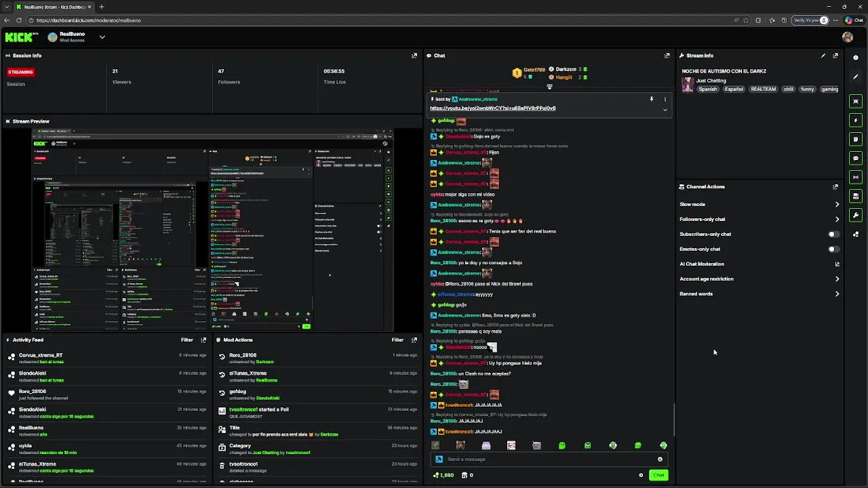Viewport: 868px width, 488px height.
Task: Pop out the Mod Actions panel
Action: [414, 340]
